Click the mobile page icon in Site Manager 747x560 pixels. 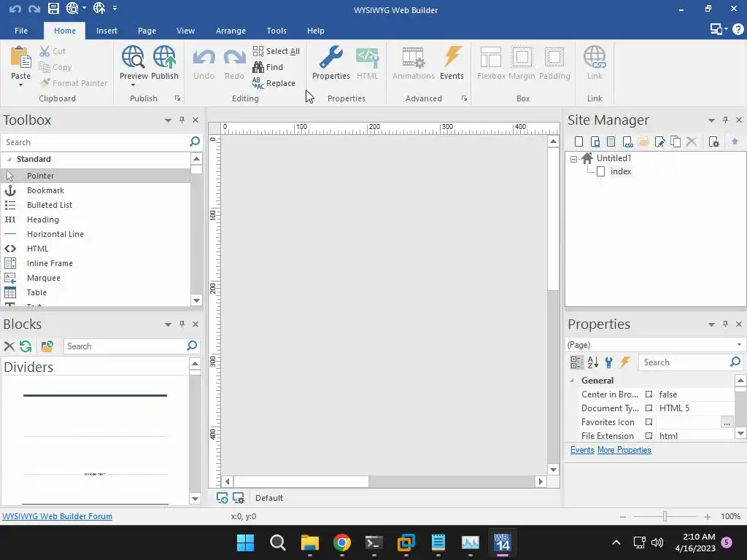[x=595, y=141]
